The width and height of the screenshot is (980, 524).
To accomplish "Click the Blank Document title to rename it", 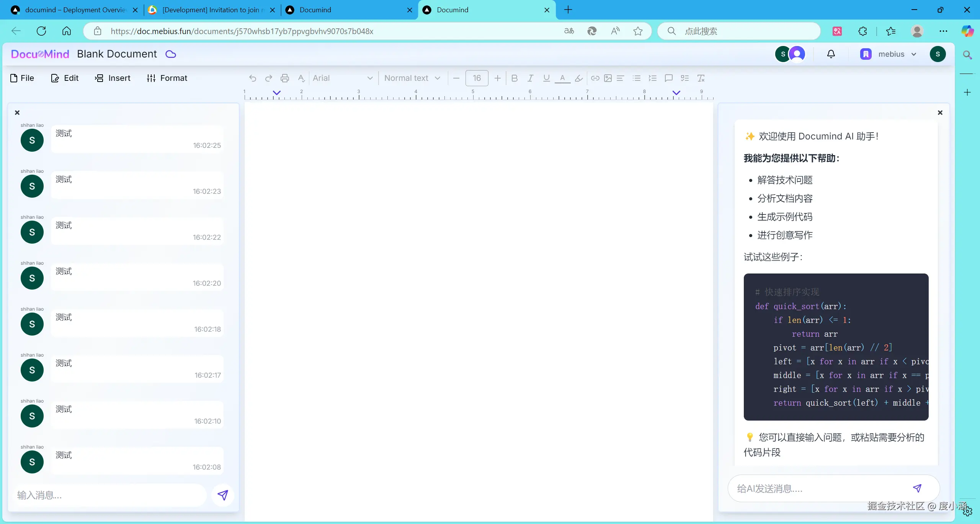I will 117,54.
